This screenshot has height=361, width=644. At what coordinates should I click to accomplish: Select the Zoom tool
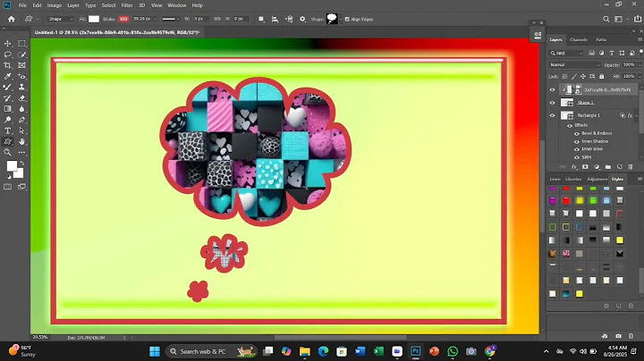(x=7, y=153)
